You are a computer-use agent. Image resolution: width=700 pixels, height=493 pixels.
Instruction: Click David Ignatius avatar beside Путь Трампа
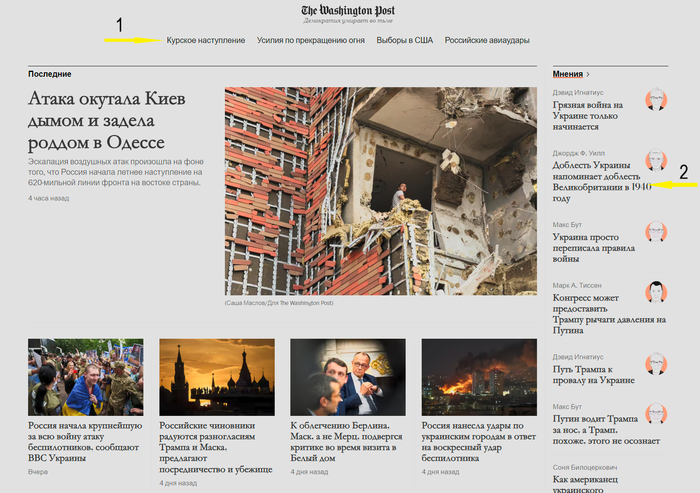(656, 364)
